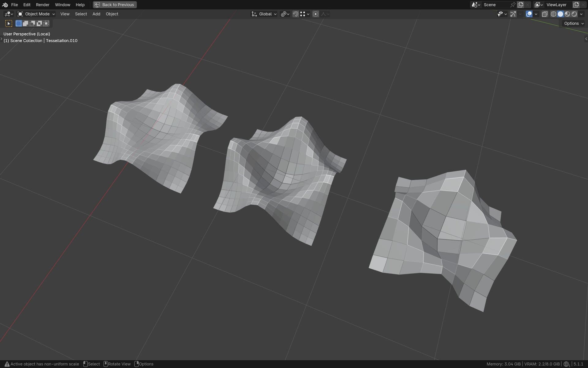
Task: Open the Object Mode dropdown
Action: (x=36, y=14)
